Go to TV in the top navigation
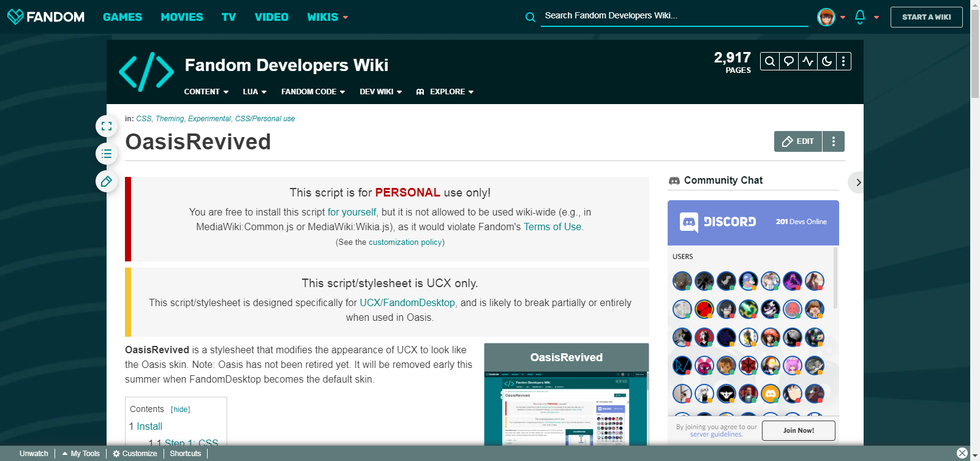980x461 pixels. pos(229,17)
